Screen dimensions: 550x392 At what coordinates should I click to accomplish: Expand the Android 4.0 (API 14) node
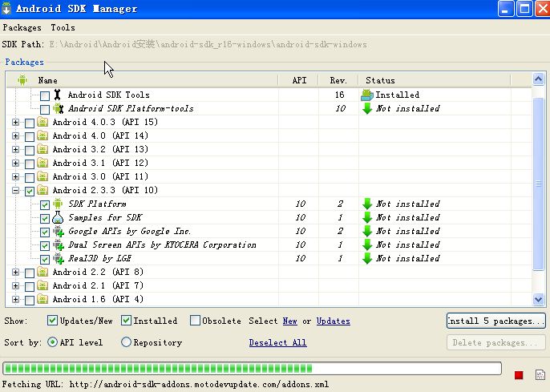pyautogui.click(x=15, y=136)
